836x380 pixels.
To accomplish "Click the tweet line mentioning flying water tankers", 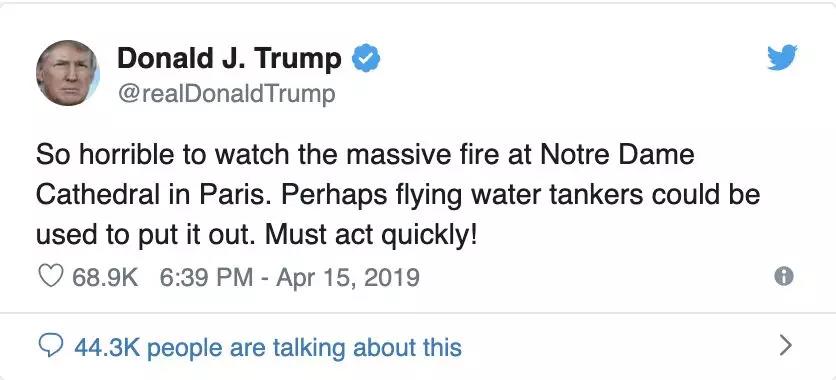I will click(x=398, y=196).
